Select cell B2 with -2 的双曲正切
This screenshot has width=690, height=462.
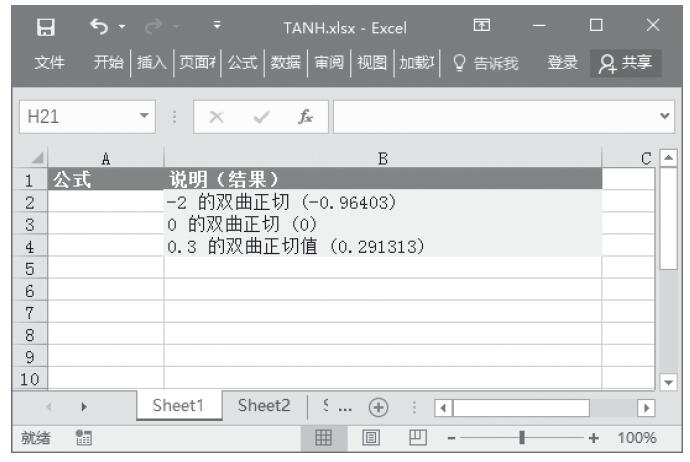[383, 202]
